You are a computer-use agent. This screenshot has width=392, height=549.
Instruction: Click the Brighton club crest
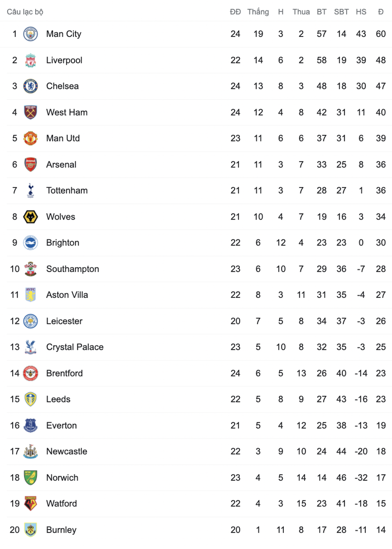tap(31, 242)
